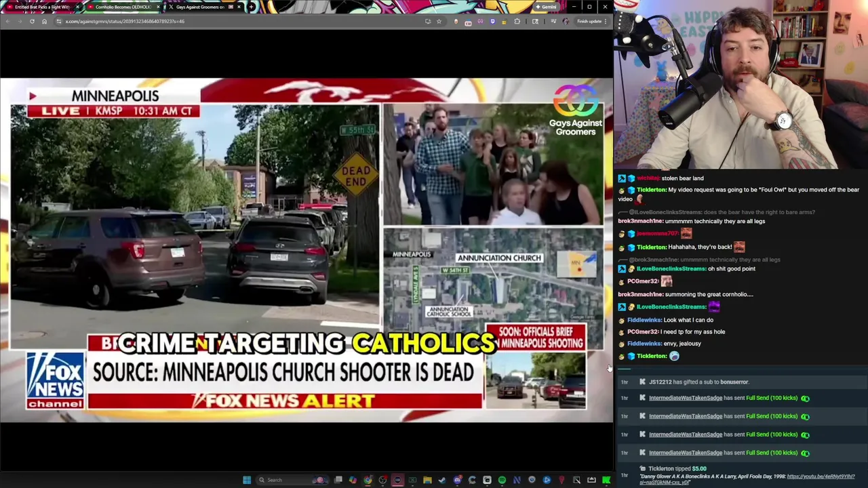
Task: Launch Copilot from the taskbar
Action: [x=353, y=480]
